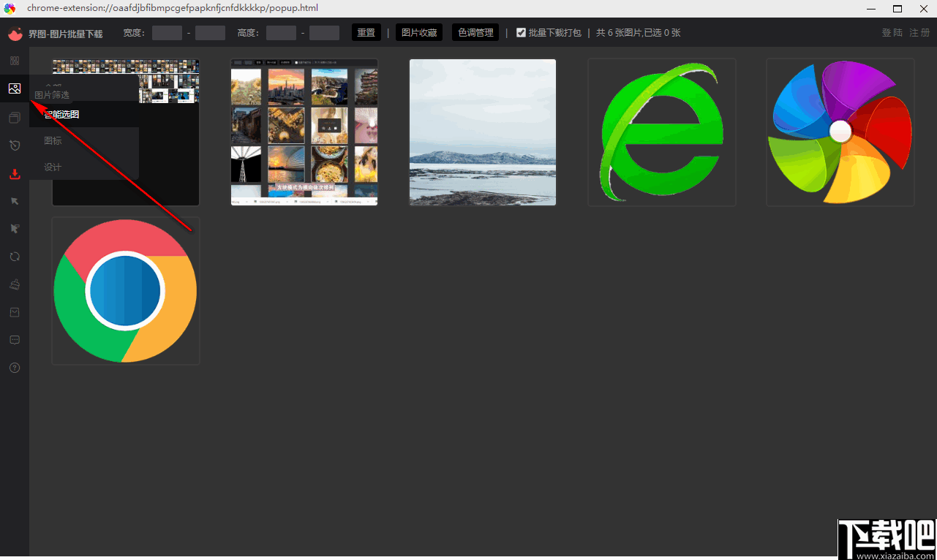Click the cleaning brush sidebar icon

point(15,284)
